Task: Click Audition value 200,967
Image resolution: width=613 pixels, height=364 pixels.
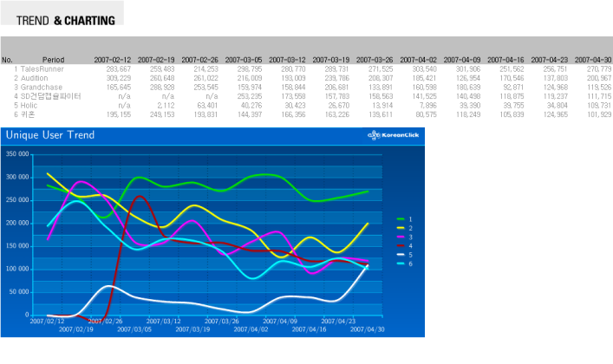Action: 599,78
